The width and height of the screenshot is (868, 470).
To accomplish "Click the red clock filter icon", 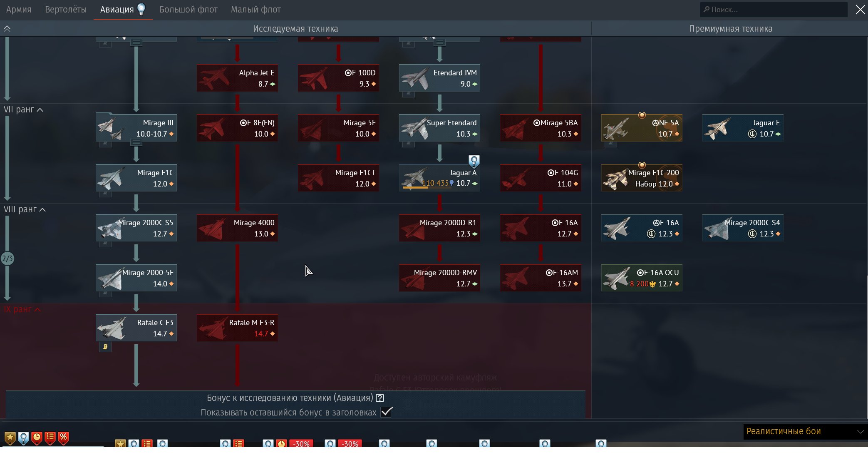I will coord(37,438).
